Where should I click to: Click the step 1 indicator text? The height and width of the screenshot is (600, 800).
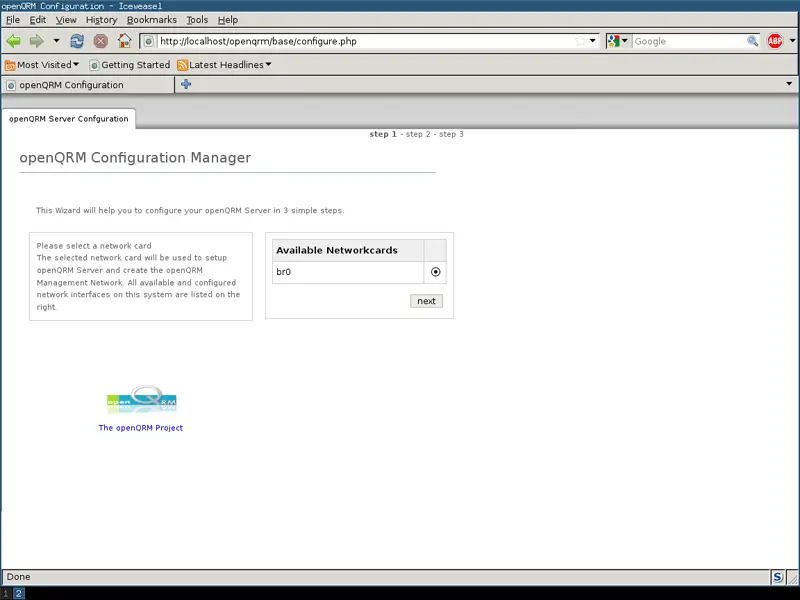(383, 134)
